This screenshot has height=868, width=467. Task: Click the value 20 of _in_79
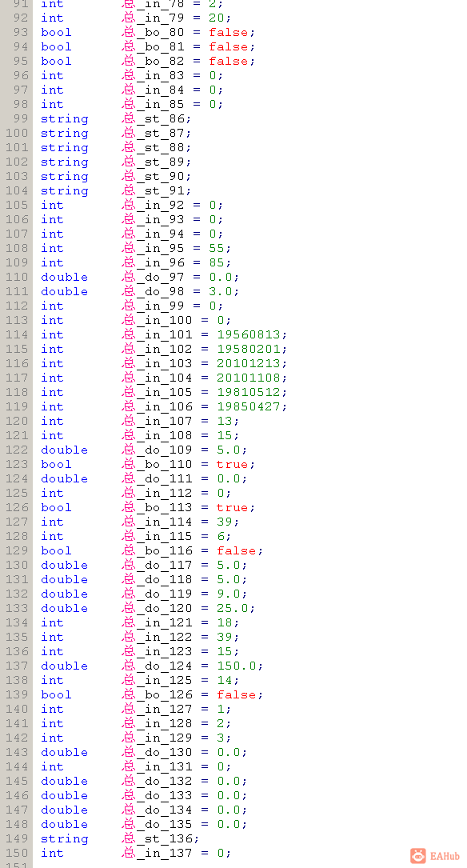coord(217,18)
